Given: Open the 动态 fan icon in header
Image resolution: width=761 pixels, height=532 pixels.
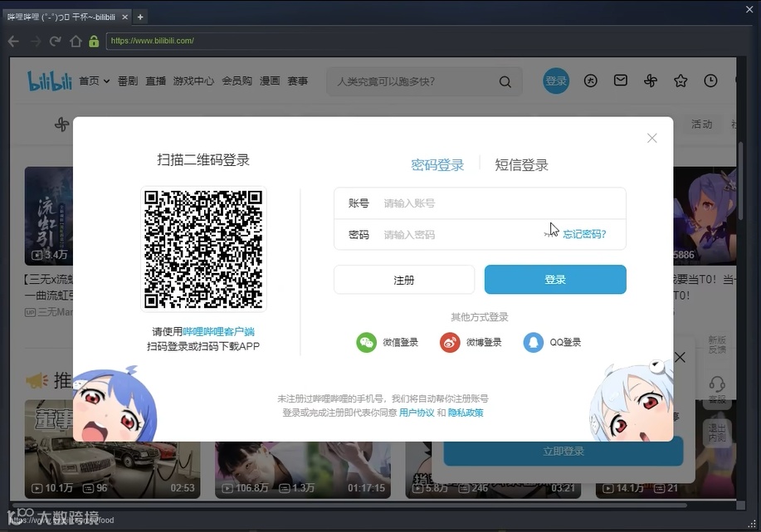Looking at the screenshot, I should click(x=651, y=81).
